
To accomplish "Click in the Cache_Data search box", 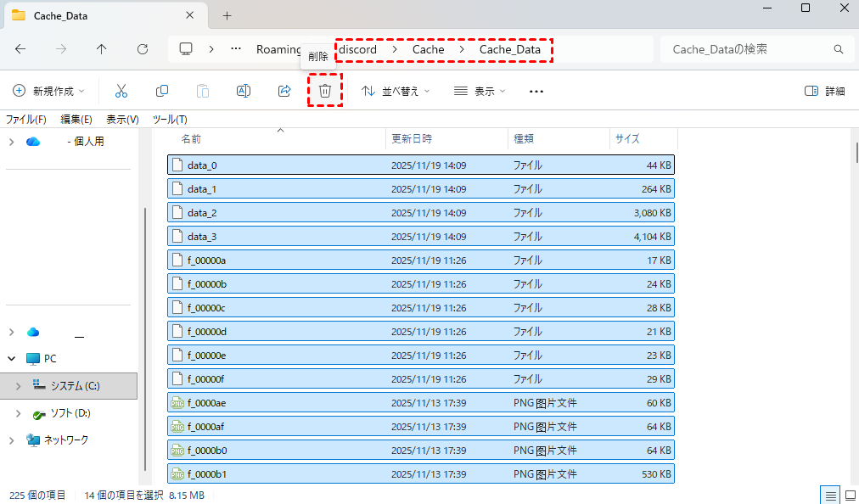I will [x=747, y=49].
